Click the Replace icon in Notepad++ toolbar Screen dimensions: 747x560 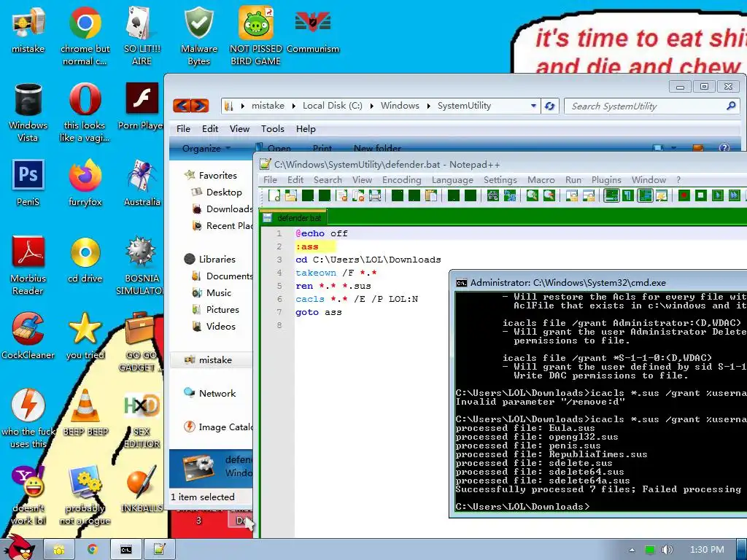point(510,195)
